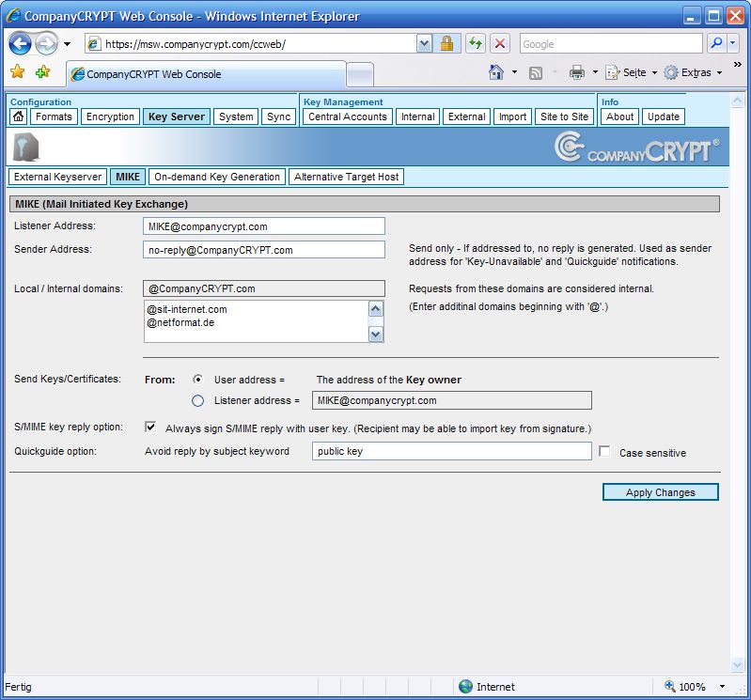Image resolution: width=751 pixels, height=700 pixels.
Task: Open a new blank browser tab
Action: point(360,74)
